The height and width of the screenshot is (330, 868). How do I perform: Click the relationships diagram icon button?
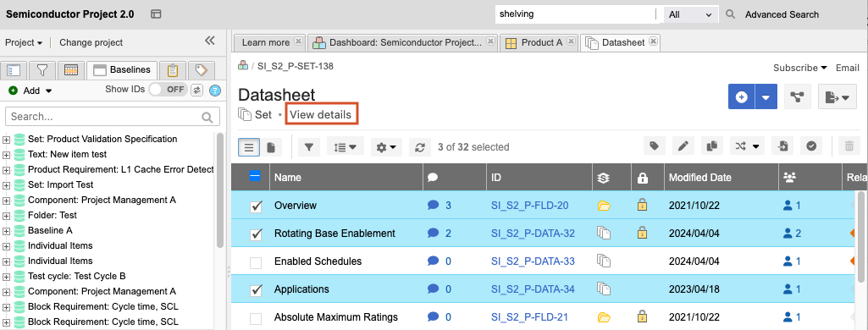[797, 96]
